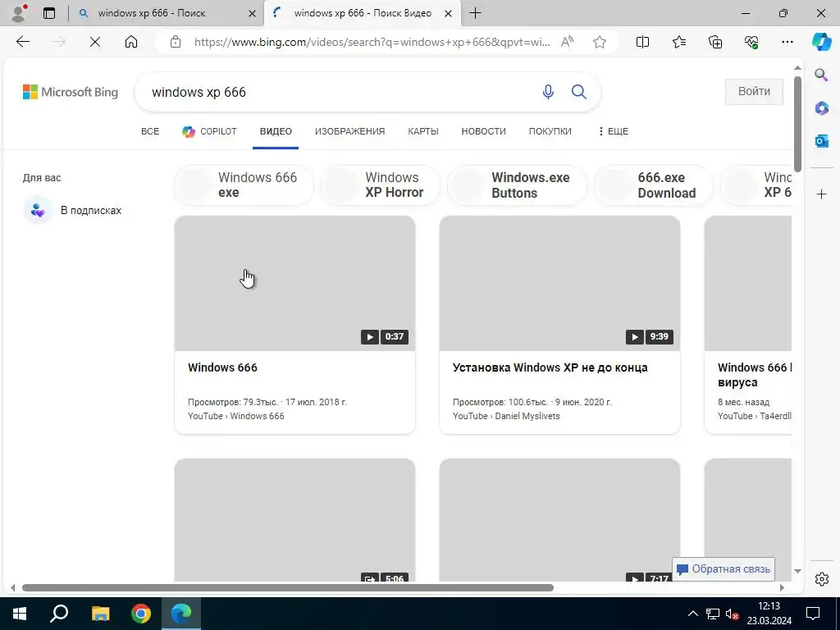Open Copilot sidebar icon
The height and width of the screenshot is (630, 840).
(821, 42)
